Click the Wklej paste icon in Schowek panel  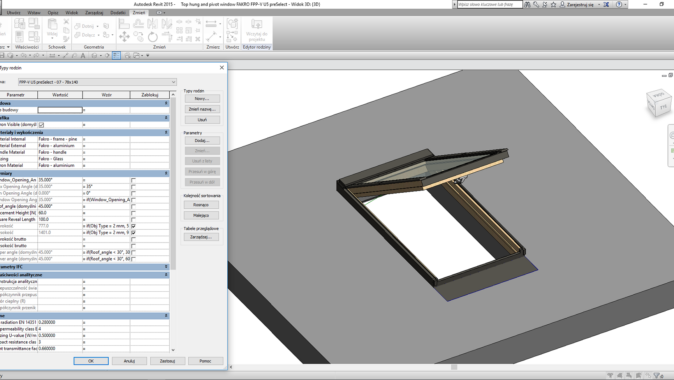click(52, 29)
